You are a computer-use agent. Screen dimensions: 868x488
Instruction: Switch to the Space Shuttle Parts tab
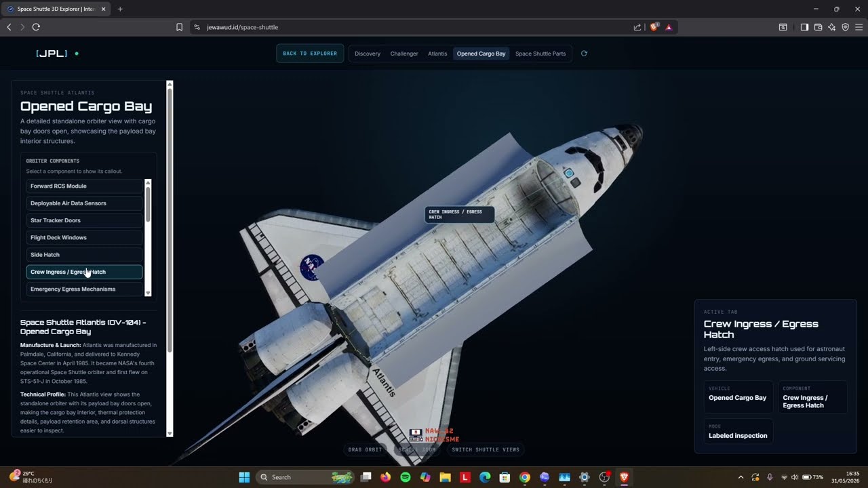point(540,54)
